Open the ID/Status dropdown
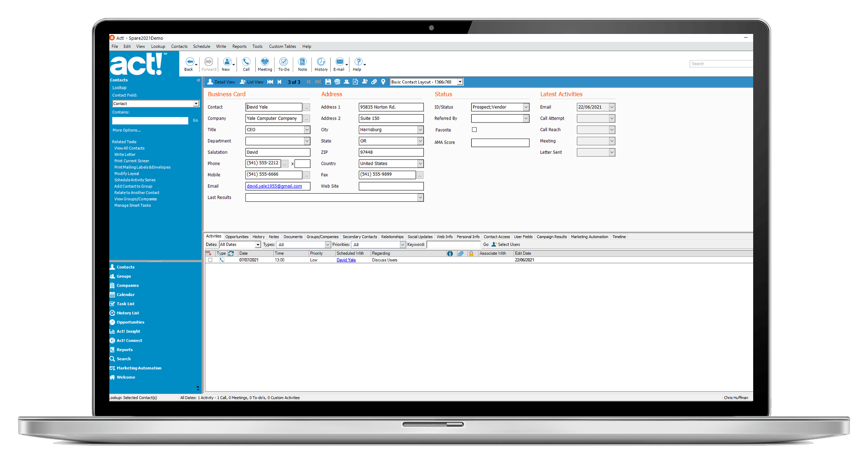The height and width of the screenshot is (462, 868). pyautogui.click(x=526, y=107)
